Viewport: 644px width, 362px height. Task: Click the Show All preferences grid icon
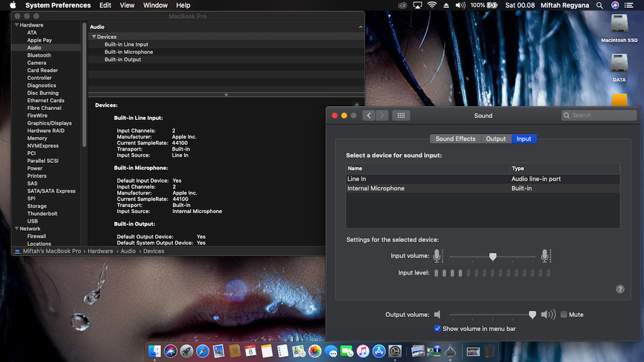[x=401, y=115]
